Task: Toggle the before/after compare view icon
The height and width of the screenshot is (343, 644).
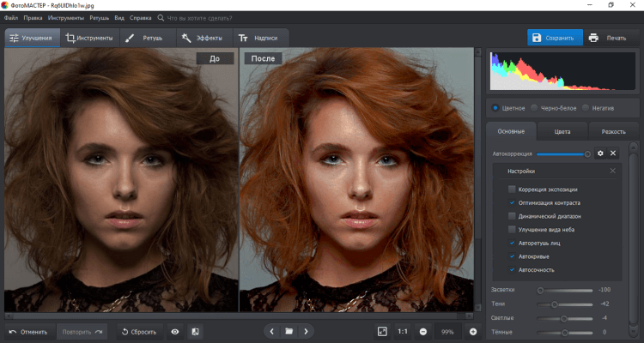Action: pos(195,331)
